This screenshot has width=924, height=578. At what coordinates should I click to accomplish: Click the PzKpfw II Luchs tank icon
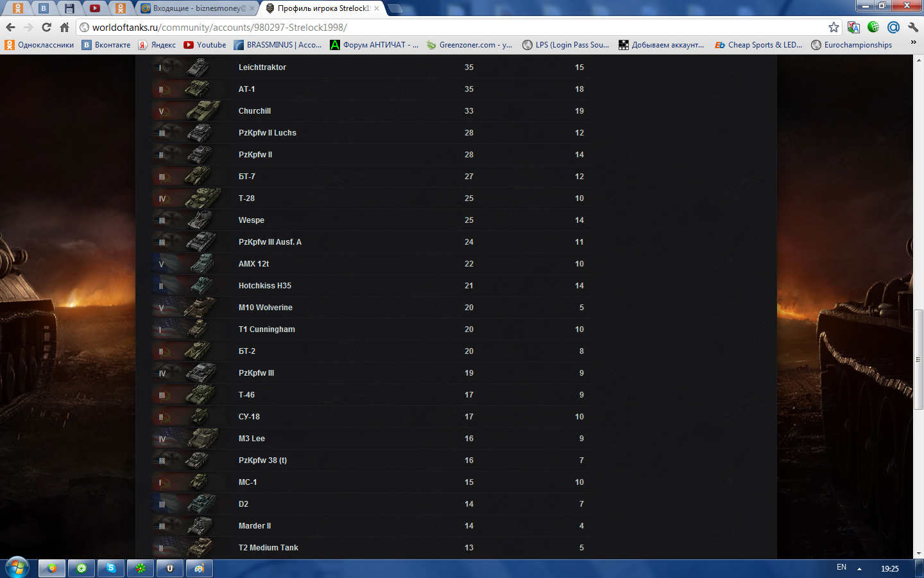click(x=200, y=133)
